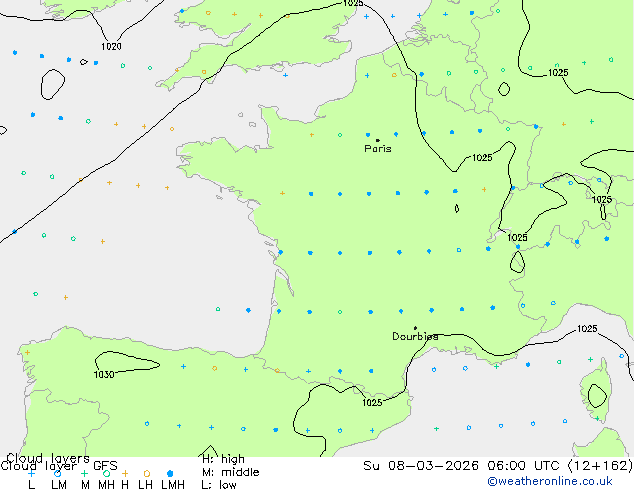Click the blue plus L legend symbol
The image size is (634, 490).
click(31, 473)
